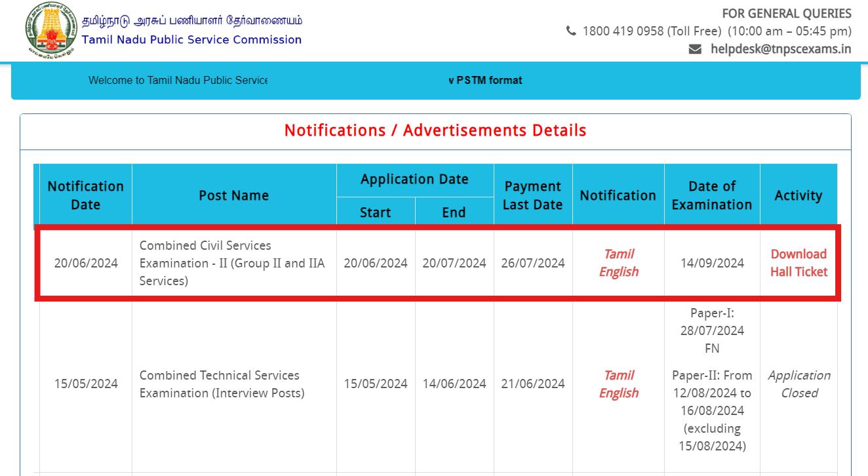Click the scrolling welcome message banner
The image size is (868, 476).
(178, 80)
